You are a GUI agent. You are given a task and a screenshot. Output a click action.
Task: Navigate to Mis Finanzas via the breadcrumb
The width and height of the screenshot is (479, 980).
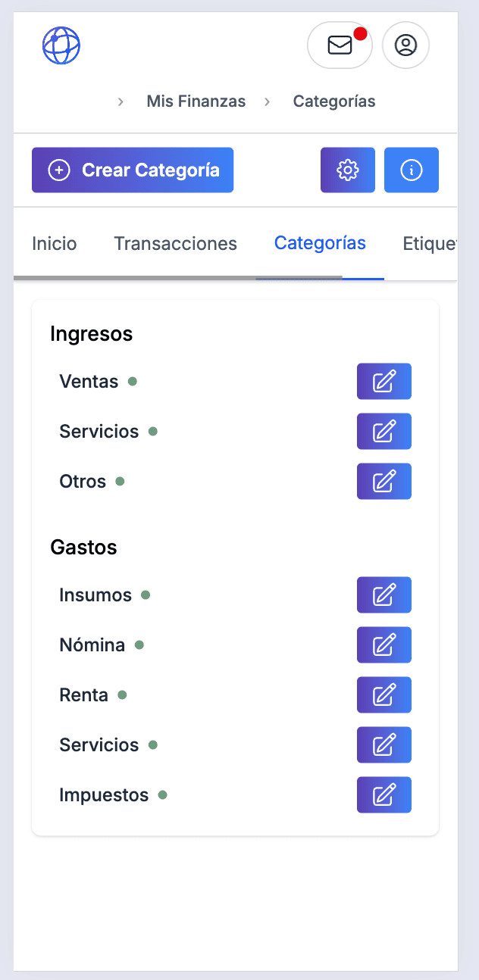(196, 101)
